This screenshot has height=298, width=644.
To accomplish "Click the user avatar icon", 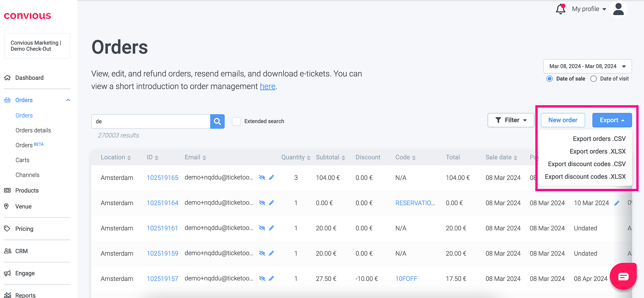I will [x=618, y=9].
